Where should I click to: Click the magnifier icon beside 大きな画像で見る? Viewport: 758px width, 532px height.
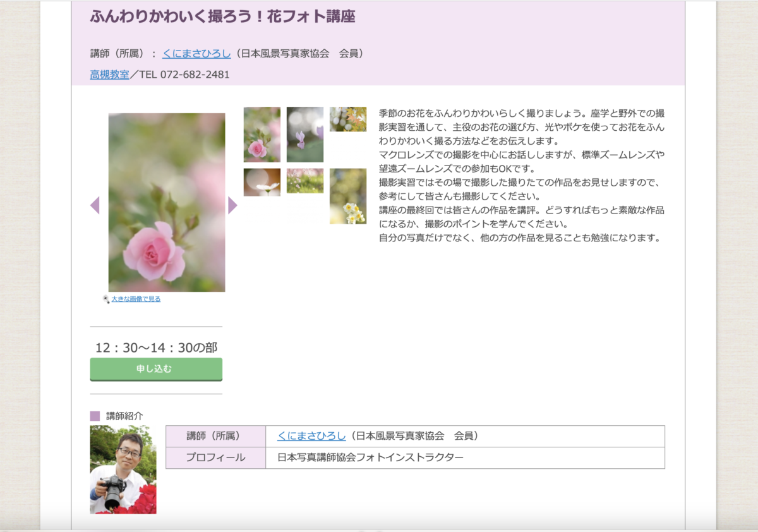click(106, 299)
